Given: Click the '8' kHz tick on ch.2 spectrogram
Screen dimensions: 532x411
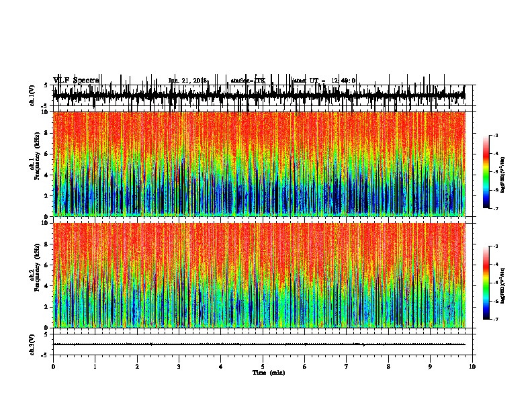Looking at the screenshot, I should point(47,244).
